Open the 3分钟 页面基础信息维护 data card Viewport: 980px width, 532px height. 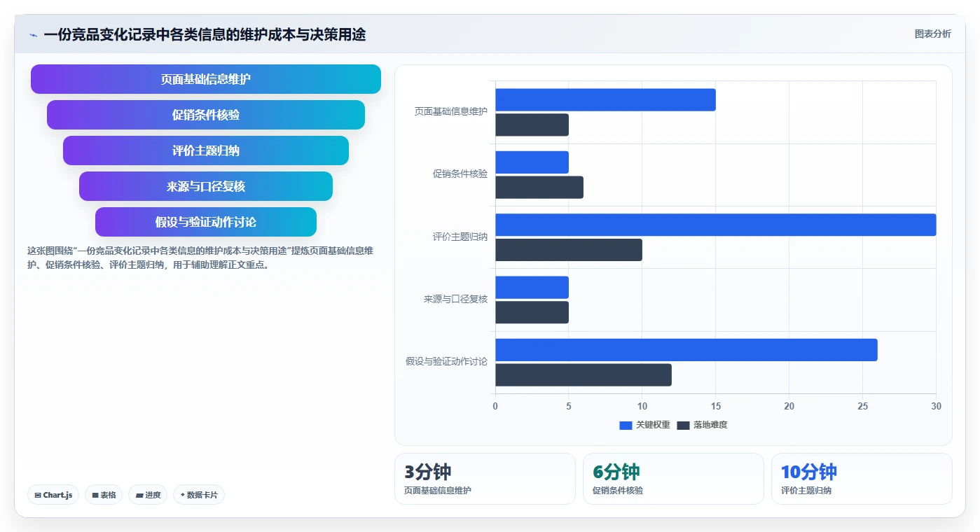click(x=485, y=479)
